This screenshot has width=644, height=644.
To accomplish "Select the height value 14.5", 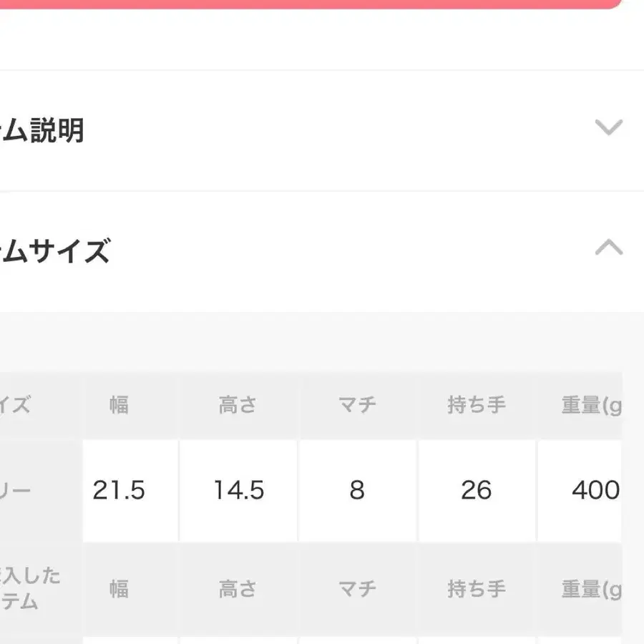I will pyautogui.click(x=238, y=490).
